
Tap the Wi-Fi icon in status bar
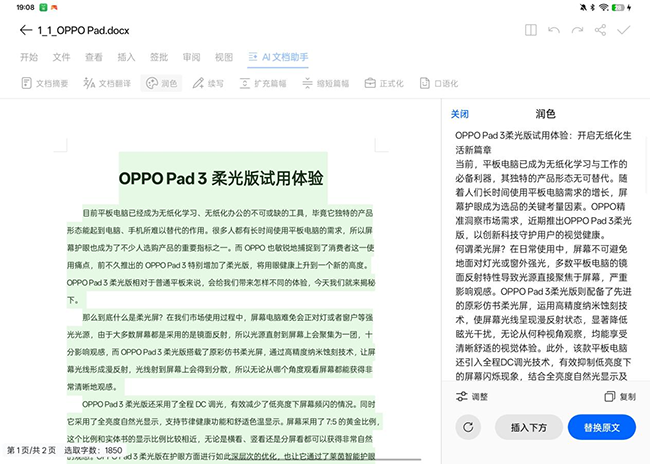[604, 7]
